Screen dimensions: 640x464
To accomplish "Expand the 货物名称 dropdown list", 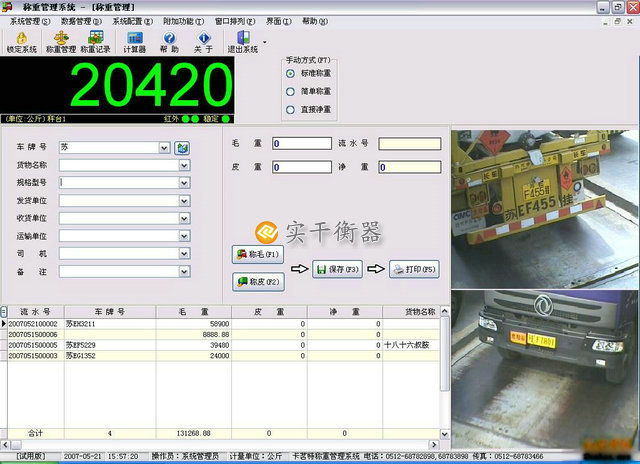I will (184, 165).
